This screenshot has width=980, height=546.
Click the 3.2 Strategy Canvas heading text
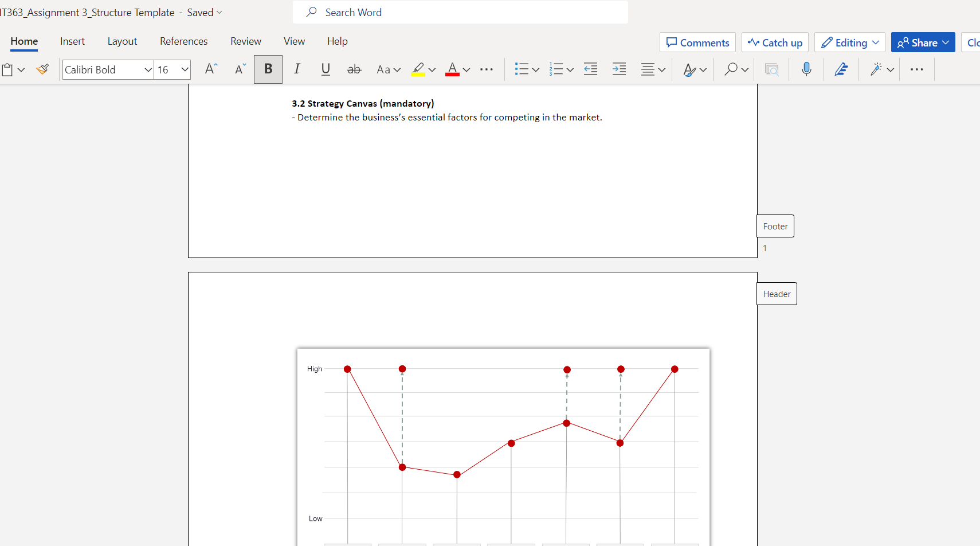point(363,103)
